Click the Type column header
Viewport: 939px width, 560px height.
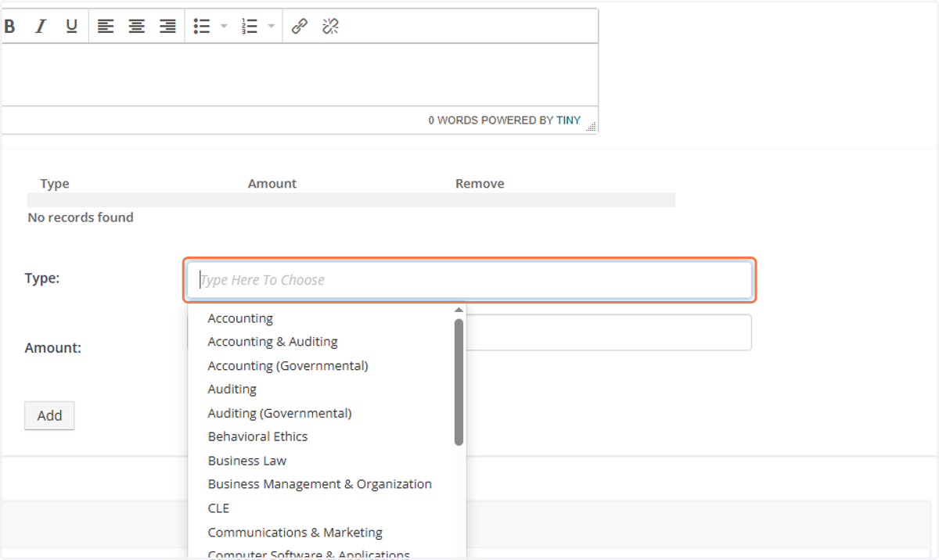tap(55, 184)
